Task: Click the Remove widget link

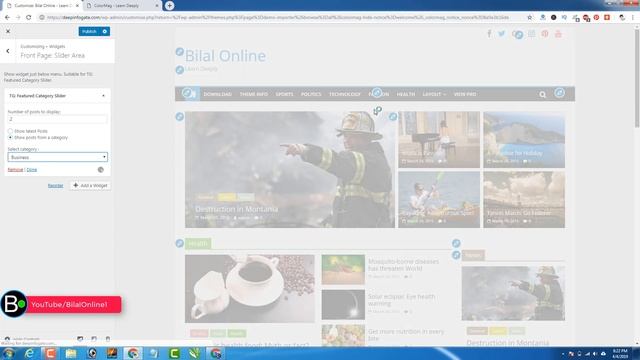Action: (x=15, y=170)
